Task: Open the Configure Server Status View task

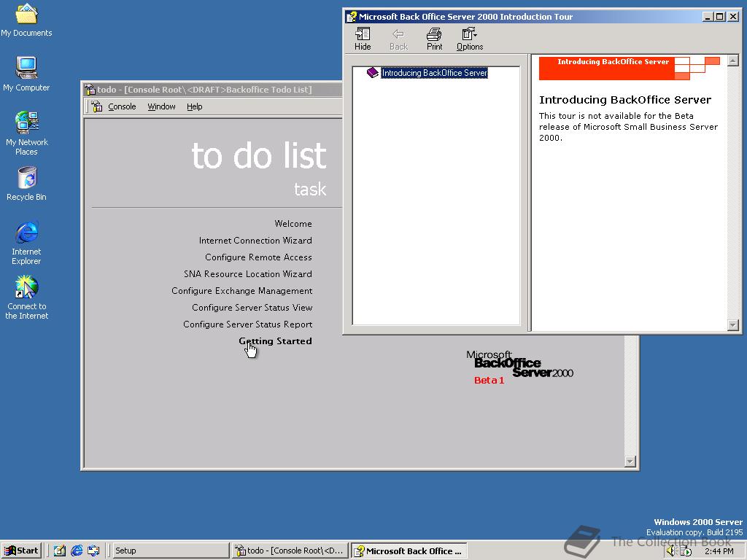Action: (252, 308)
